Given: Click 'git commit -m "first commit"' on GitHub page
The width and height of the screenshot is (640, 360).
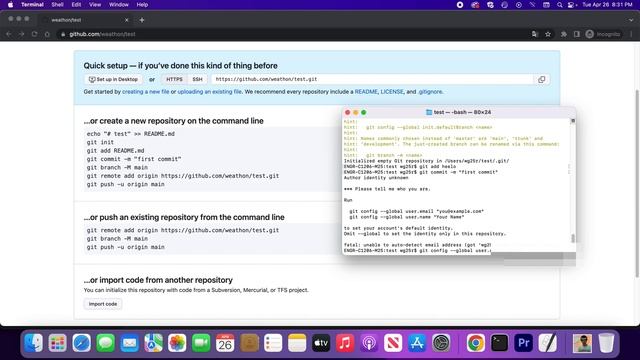Looking at the screenshot, I should click(x=134, y=159).
